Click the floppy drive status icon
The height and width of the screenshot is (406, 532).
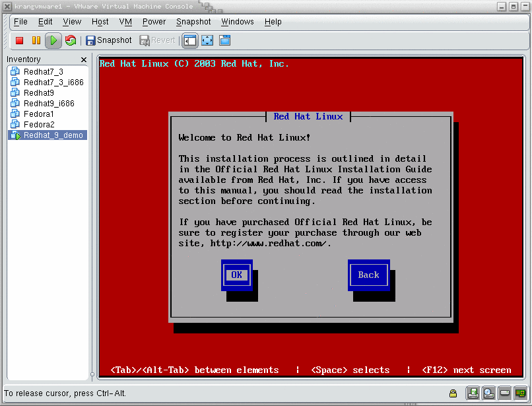[x=473, y=393]
